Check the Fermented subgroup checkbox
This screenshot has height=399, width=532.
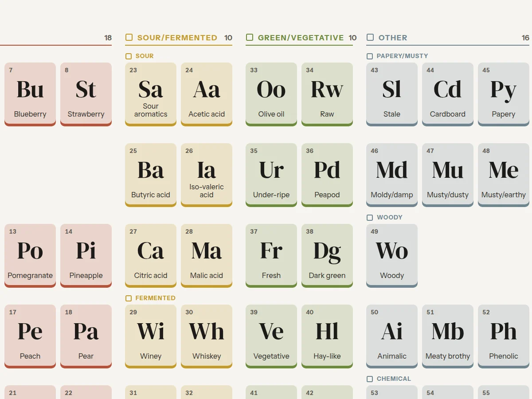[x=129, y=298]
